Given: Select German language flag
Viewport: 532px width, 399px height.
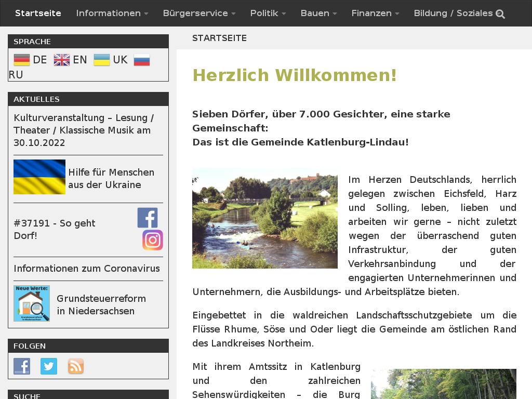Looking at the screenshot, I should tap(22, 60).
